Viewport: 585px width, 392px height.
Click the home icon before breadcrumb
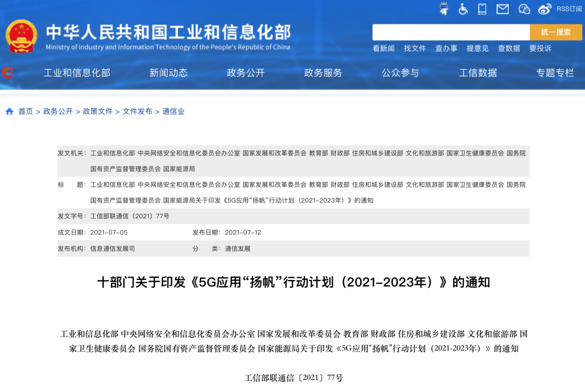[8, 112]
